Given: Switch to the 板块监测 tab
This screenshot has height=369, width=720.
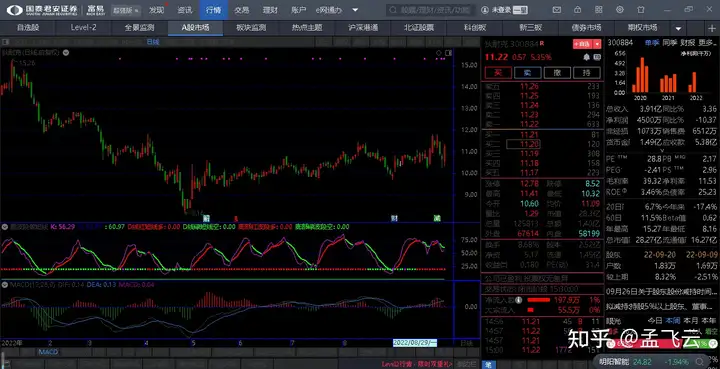Looking at the screenshot, I should (251, 28).
